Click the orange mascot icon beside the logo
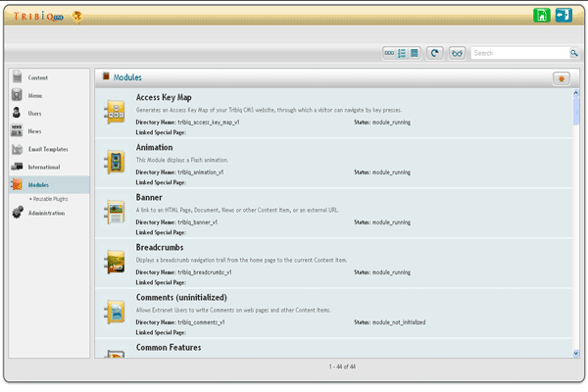This screenshot has height=392, width=588. click(77, 17)
